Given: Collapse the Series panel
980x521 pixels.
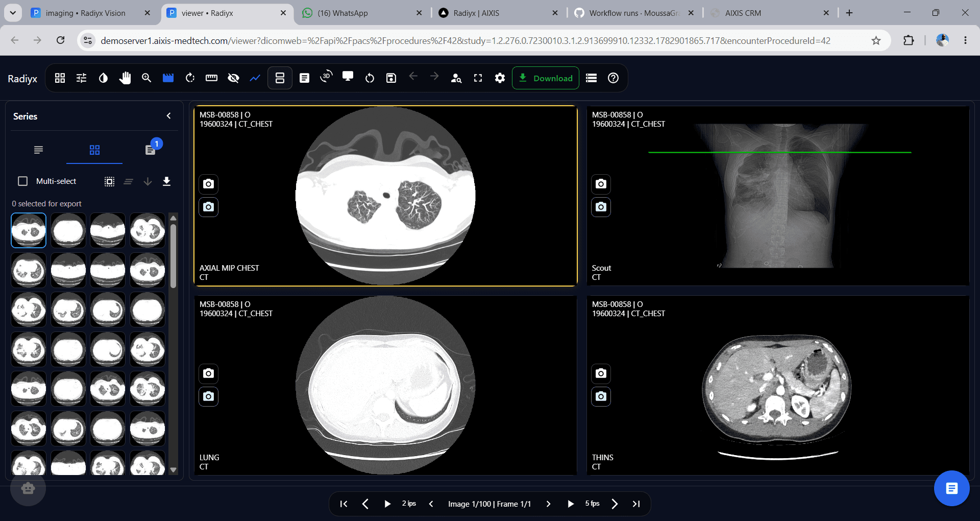Looking at the screenshot, I should (168, 116).
